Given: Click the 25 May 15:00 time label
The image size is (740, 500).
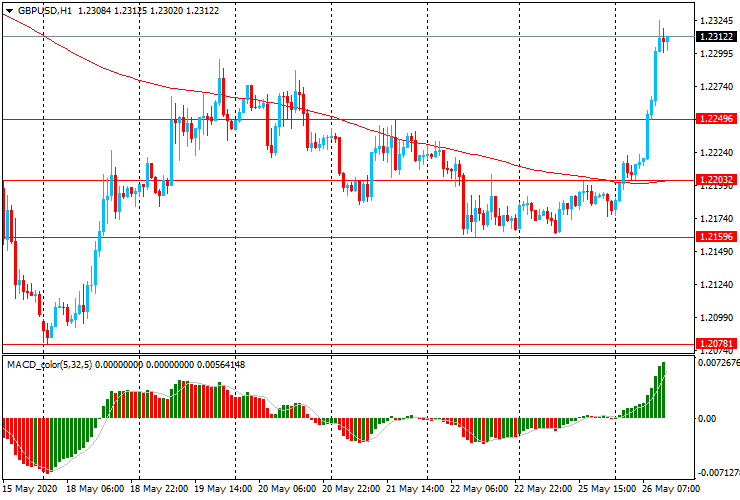Looking at the screenshot, I should [607, 489].
